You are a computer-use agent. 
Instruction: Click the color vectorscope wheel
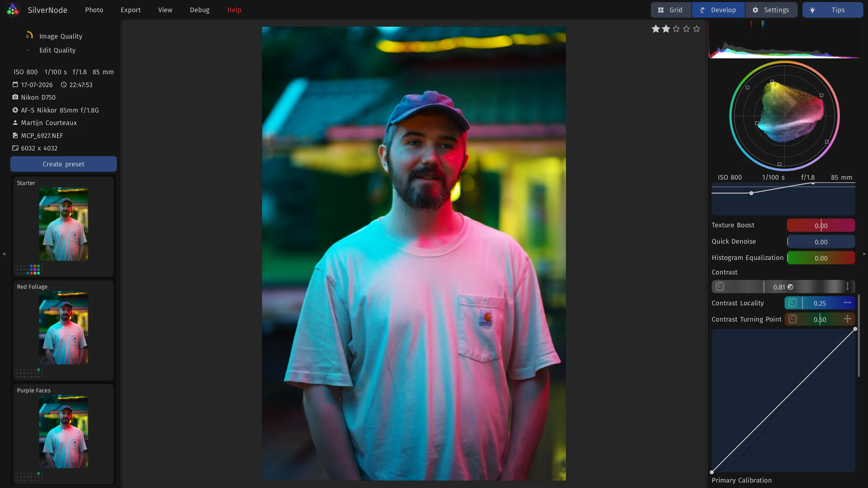click(784, 116)
